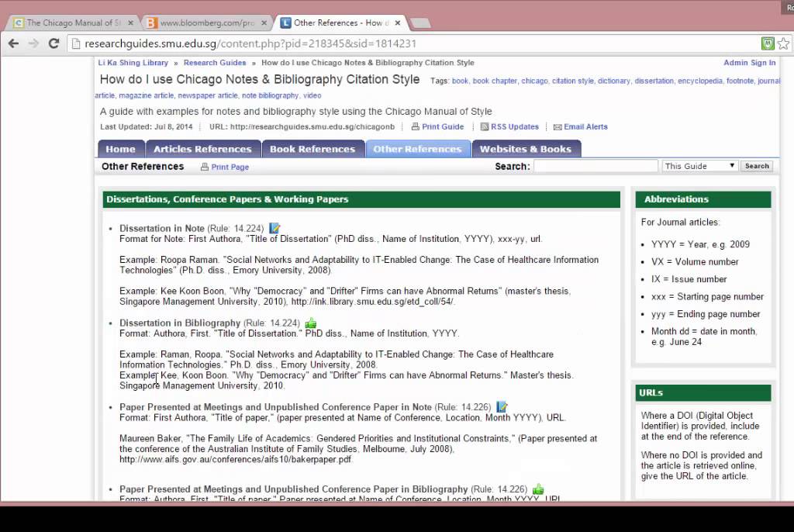This screenshot has height=532, width=794.
Task: Click the encyclopedia tag link
Action: pos(700,81)
